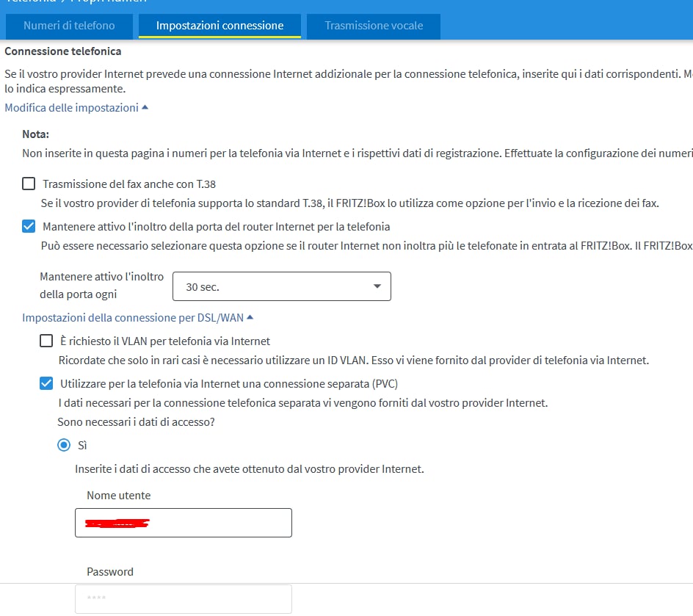
Task: Click the Nota: label
Action: tap(36, 134)
